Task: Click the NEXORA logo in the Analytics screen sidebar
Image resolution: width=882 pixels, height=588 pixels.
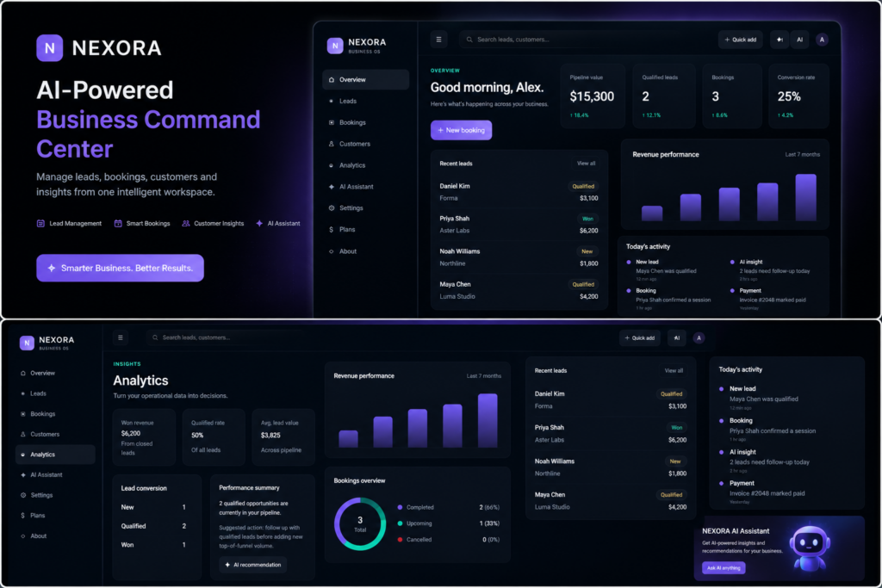Action: 27,343
